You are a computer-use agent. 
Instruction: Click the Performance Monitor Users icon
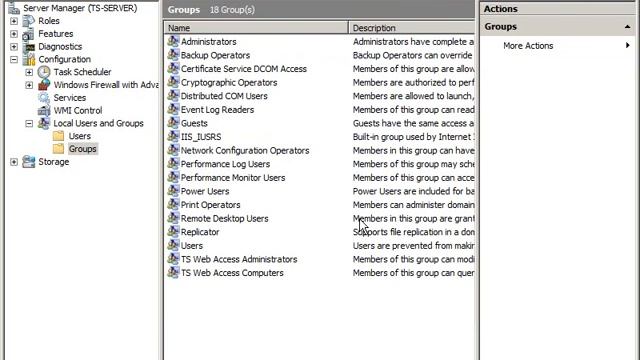[173, 177]
